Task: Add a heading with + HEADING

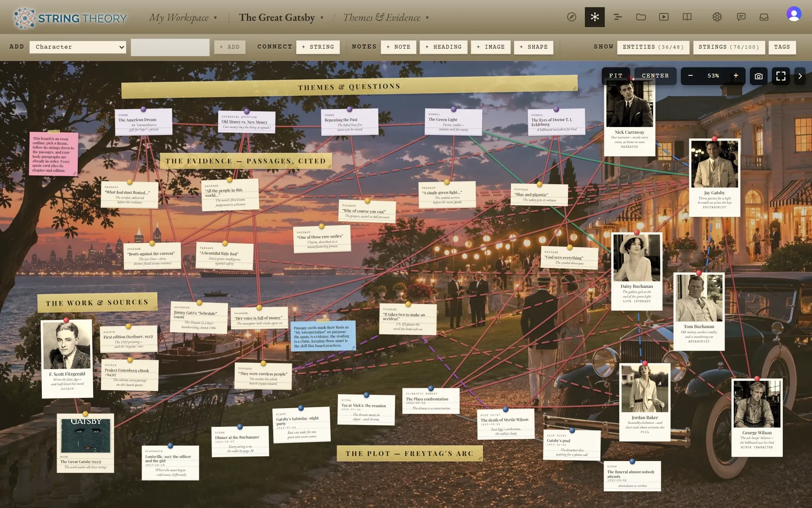Action: point(444,47)
